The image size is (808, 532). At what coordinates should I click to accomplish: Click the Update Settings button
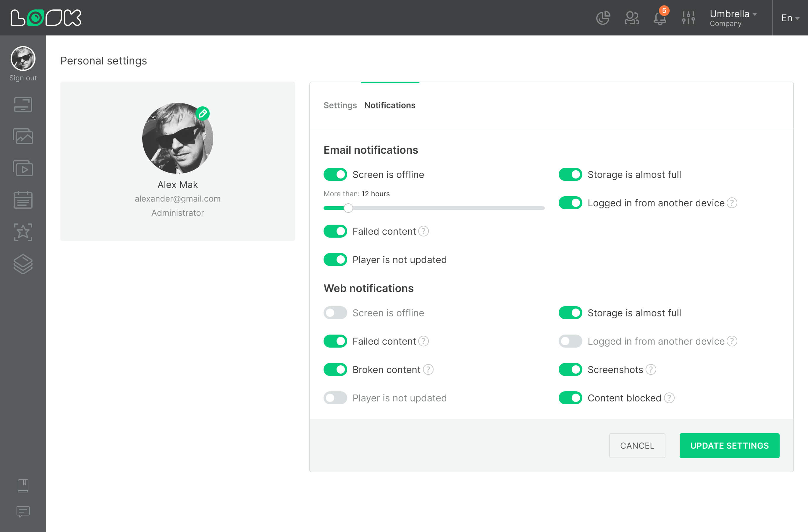pyautogui.click(x=730, y=445)
